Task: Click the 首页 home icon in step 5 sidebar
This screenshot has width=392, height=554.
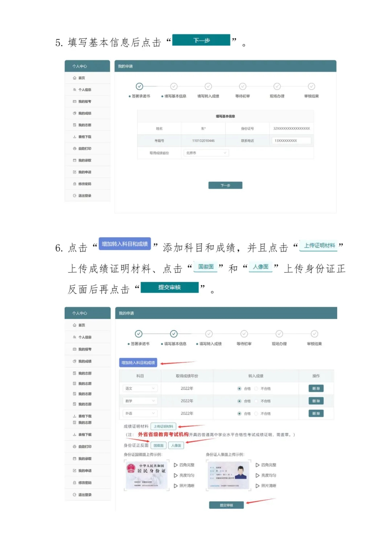Action: pyautogui.click(x=74, y=78)
